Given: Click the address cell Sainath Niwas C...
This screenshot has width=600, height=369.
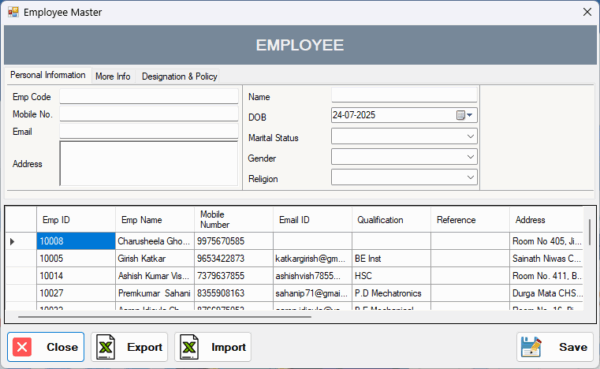Looking at the screenshot, I should click(x=546, y=259).
